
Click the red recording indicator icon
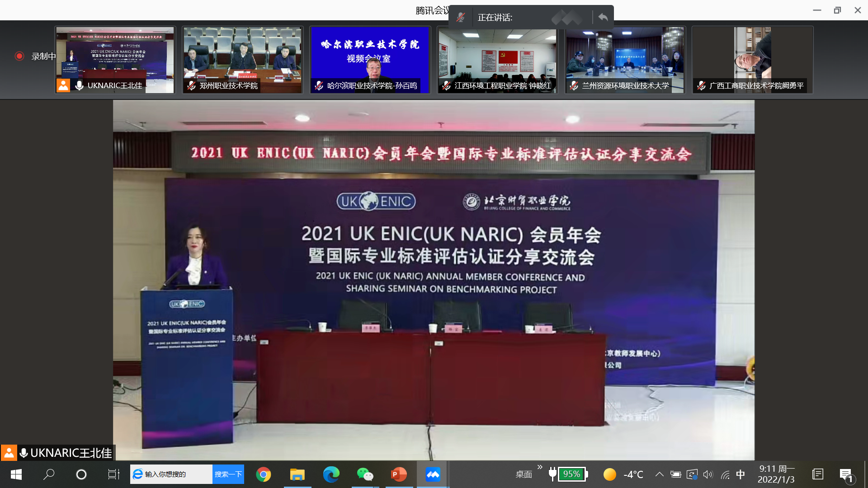point(19,56)
